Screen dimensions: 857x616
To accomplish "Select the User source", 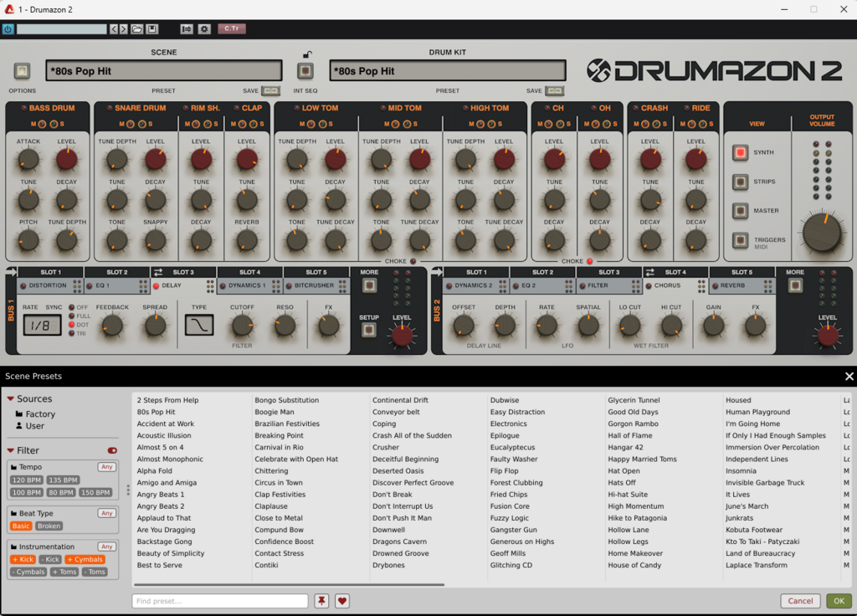I will click(x=30, y=426).
